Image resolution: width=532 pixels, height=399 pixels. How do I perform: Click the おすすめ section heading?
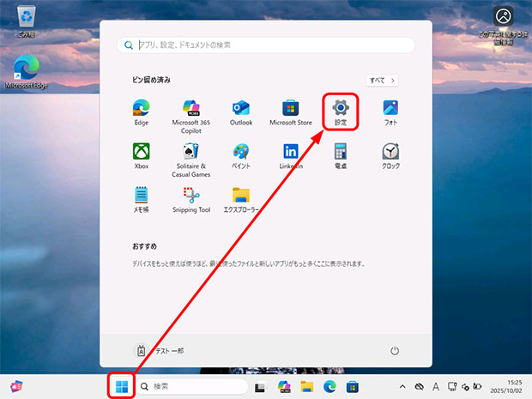click(x=144, y=246)
